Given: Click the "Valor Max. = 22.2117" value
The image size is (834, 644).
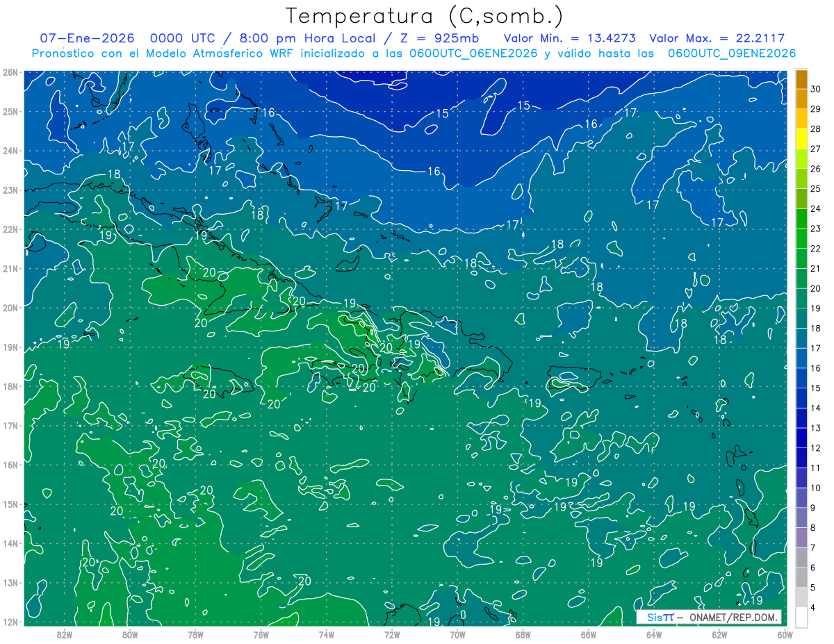Looking at the screenshot, I should click(717, 38).
